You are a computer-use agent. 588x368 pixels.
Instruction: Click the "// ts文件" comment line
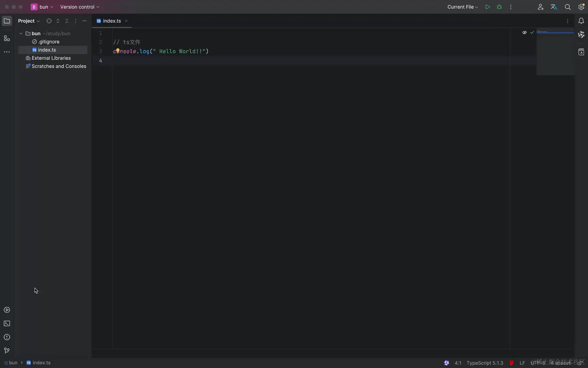click(x=127, y=42)
